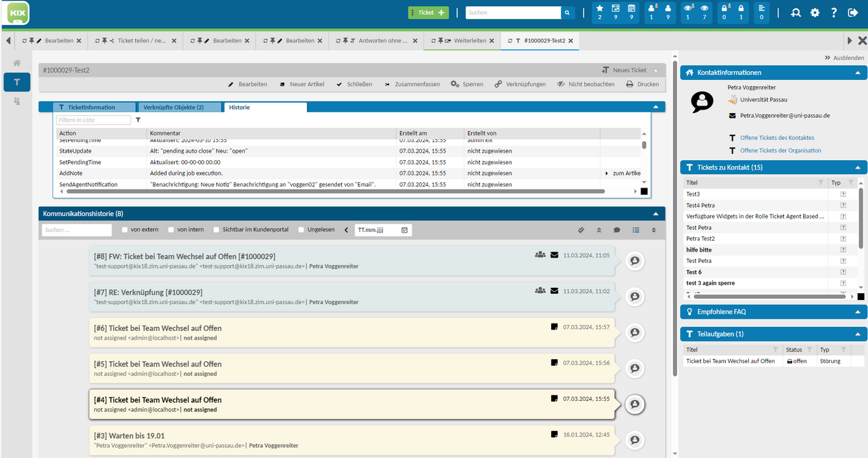
Task: Collapse the Kontaktinformationen panel
Action: click(857, 73)
